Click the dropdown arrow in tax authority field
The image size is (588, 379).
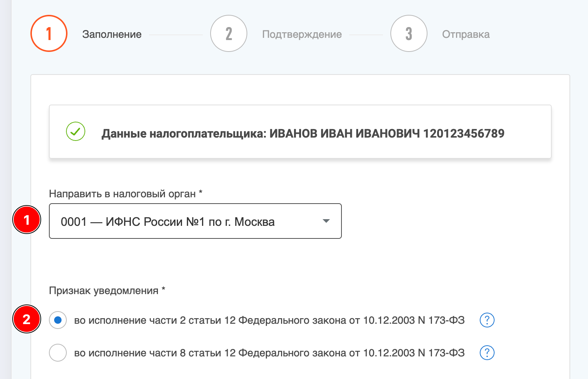[x=326, y=221]
